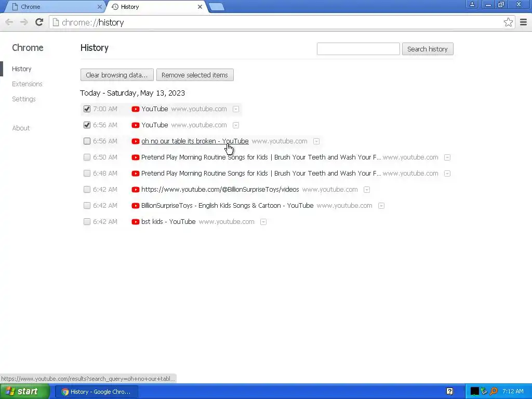Expand options for 'oh no our table its broken'

[x=316, y=141]
